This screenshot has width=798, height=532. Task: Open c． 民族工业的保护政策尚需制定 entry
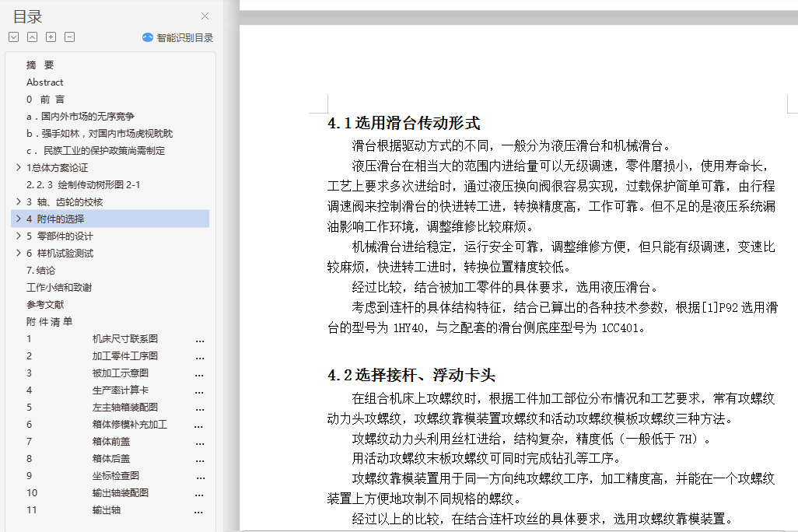tap(96, 151)
